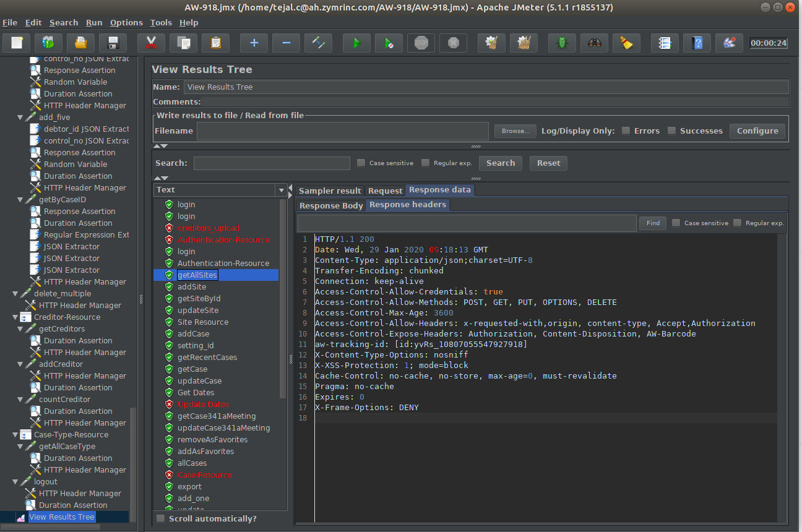
Task: Click the Search text field
Action: [272, 163]
